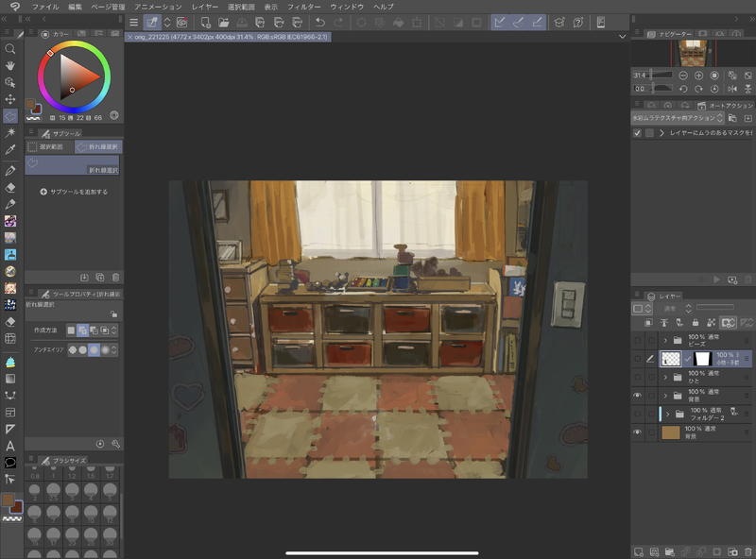Click the Clip Studio support question icon
756x559 pixels.
(578, 22)
